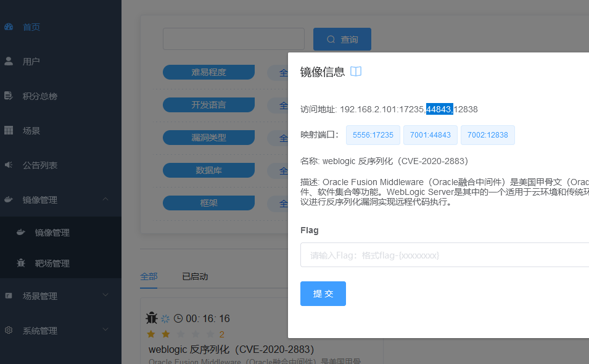Switch to the 全部 tab

coord(149,276)
